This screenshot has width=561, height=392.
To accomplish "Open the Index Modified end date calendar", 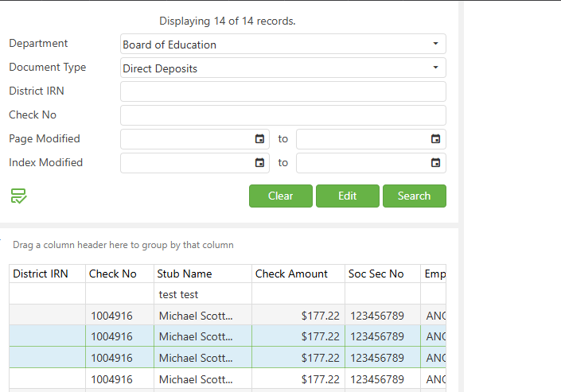I will [435, 163].
